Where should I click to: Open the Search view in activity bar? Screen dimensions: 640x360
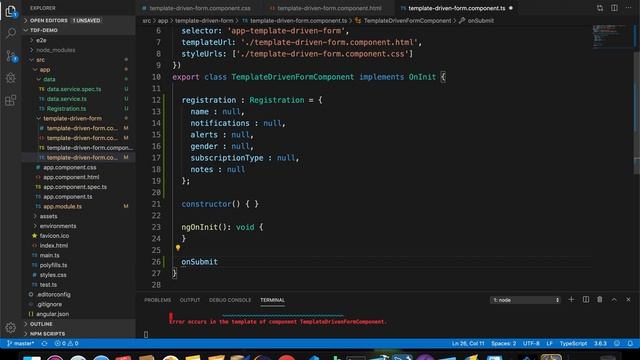click(x=11, y=33)
